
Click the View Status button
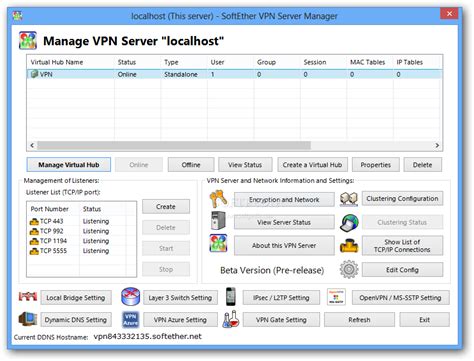coord(245,165)
